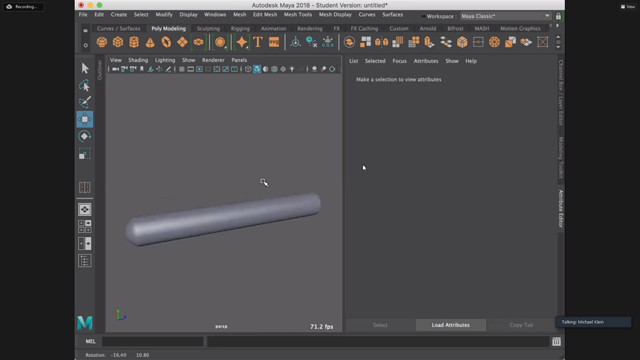
Task: Select the Lasso selection tool
Action: click(84, 85)
